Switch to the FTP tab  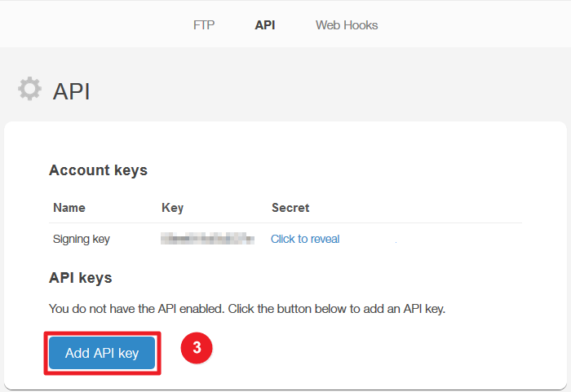[x=204, y=25]
